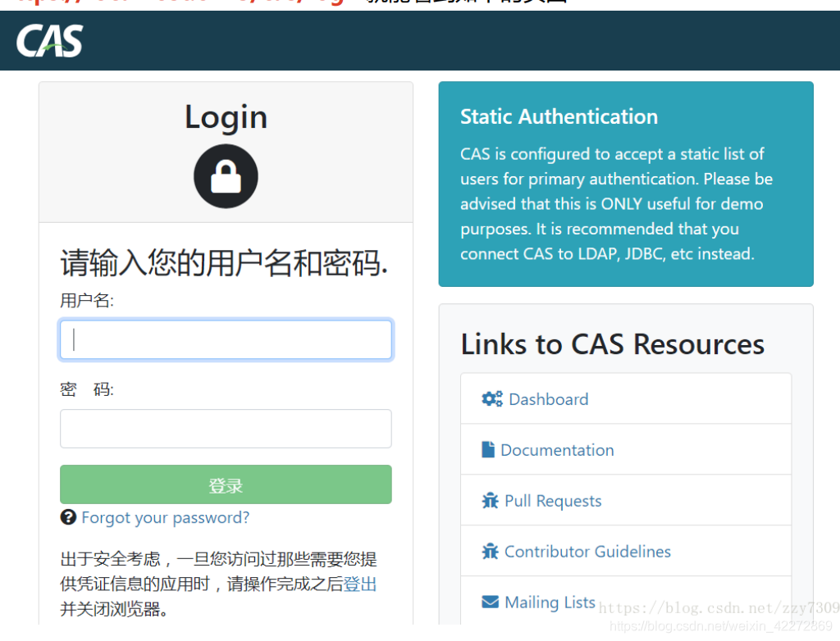Click the CAS logo in the header
The height and width of the screenshot is (641, 840).
[x=49, y=41]
